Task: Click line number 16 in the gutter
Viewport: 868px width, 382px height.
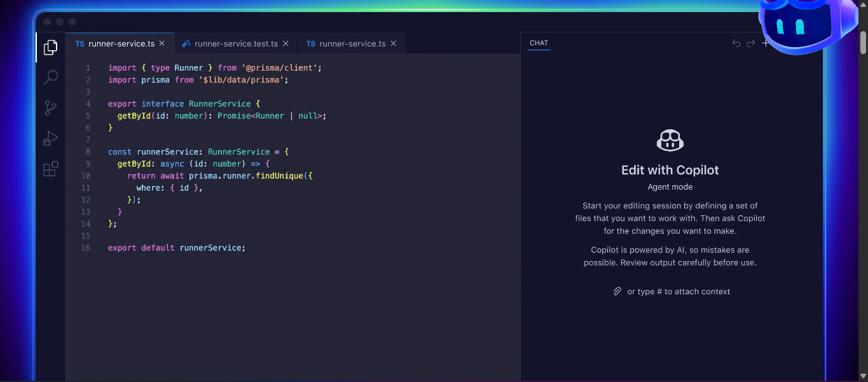Action: [x=86, y=248]
